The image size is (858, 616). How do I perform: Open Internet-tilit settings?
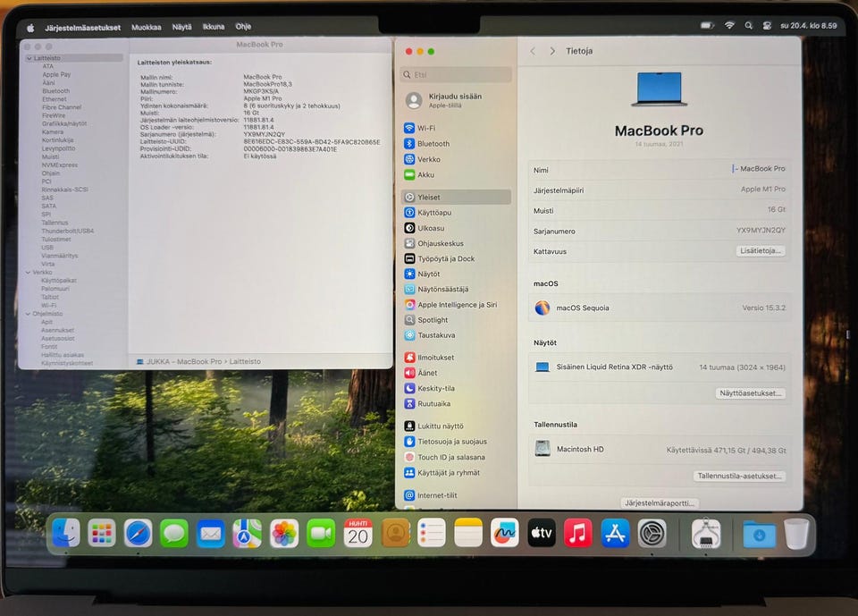pos(456,495)
